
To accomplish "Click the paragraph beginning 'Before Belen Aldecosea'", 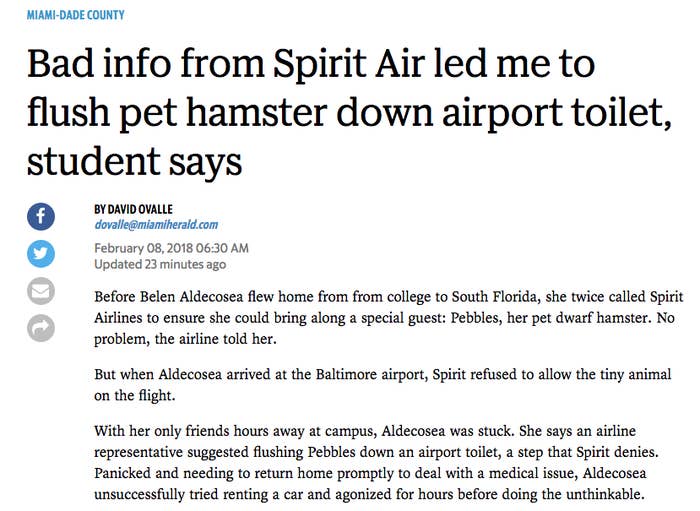I will pyautogui.click(x=388, y=318).
